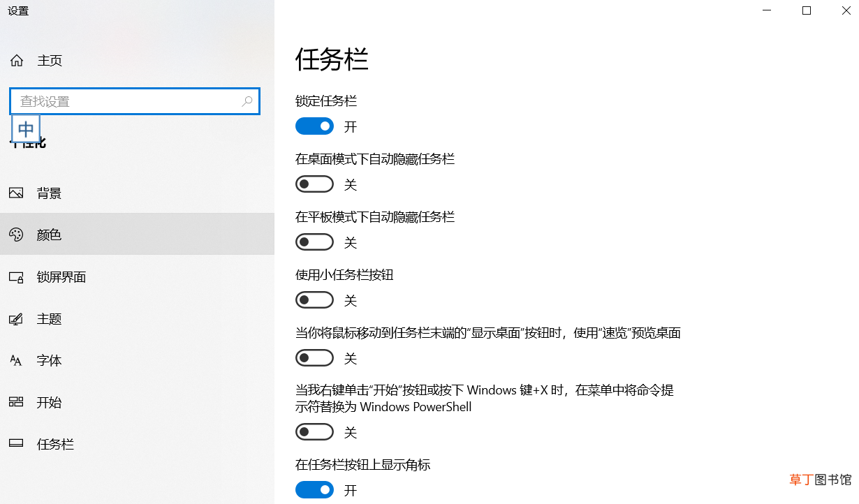Click the 任务栏 page heading
The height and width of the screenshot is (504, 859).
pyautogui.click(x=332, y=59)
